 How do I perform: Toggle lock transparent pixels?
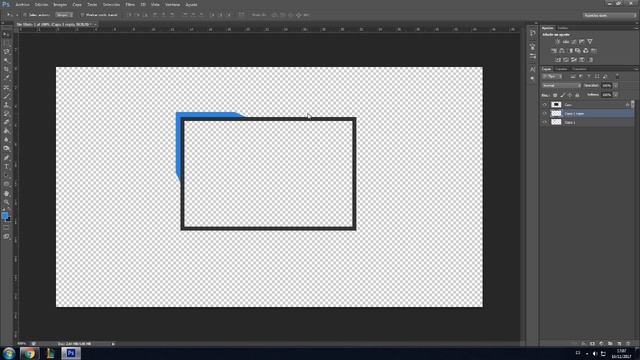click(555, 95)
